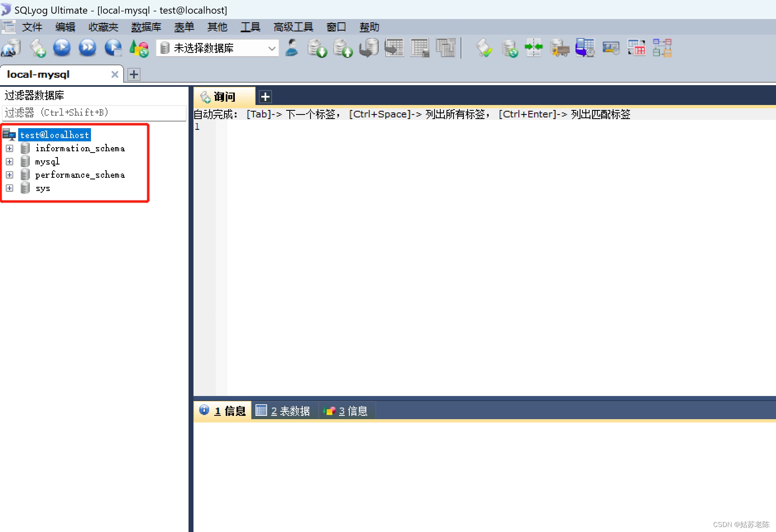Click the Database Synchronization icon

click(x=509, y=48)
